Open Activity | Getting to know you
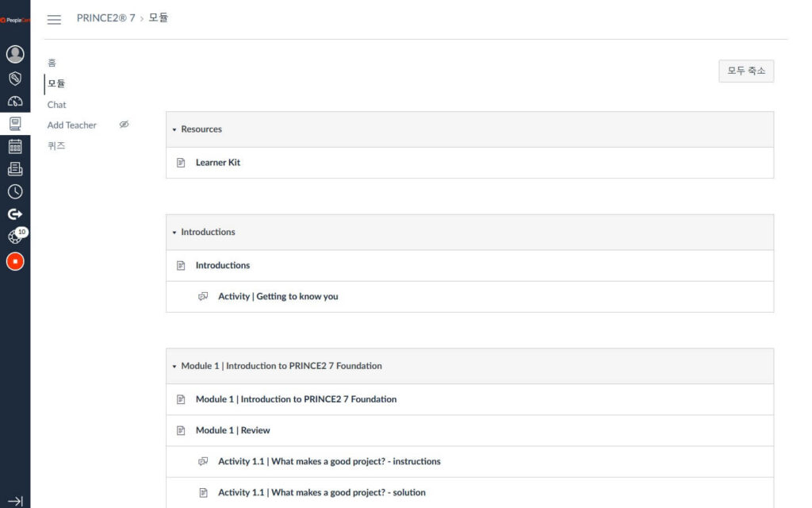 click(278, 296)
